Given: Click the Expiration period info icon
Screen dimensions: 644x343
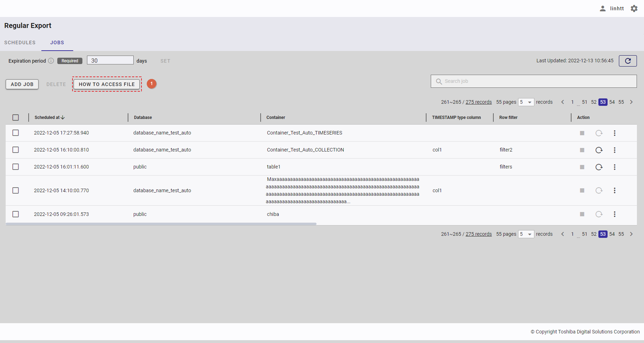Looking at the screenshot, I should tap(51, 61).
